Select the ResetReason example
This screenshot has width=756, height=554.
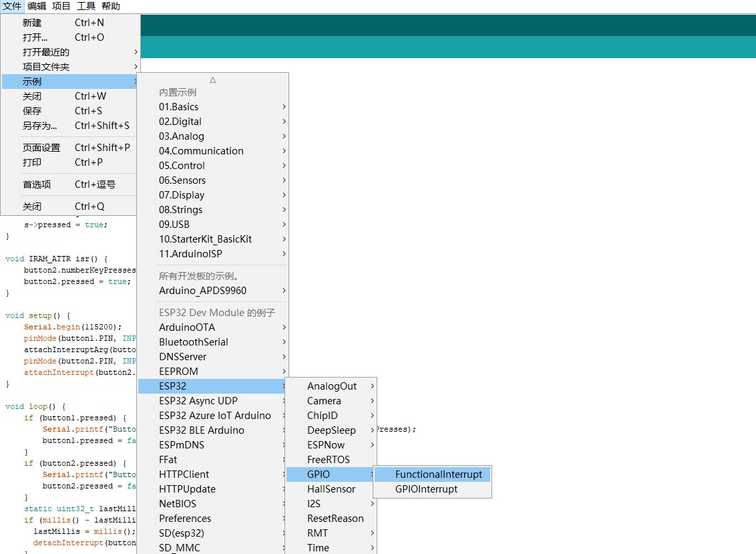coord(331,519)
